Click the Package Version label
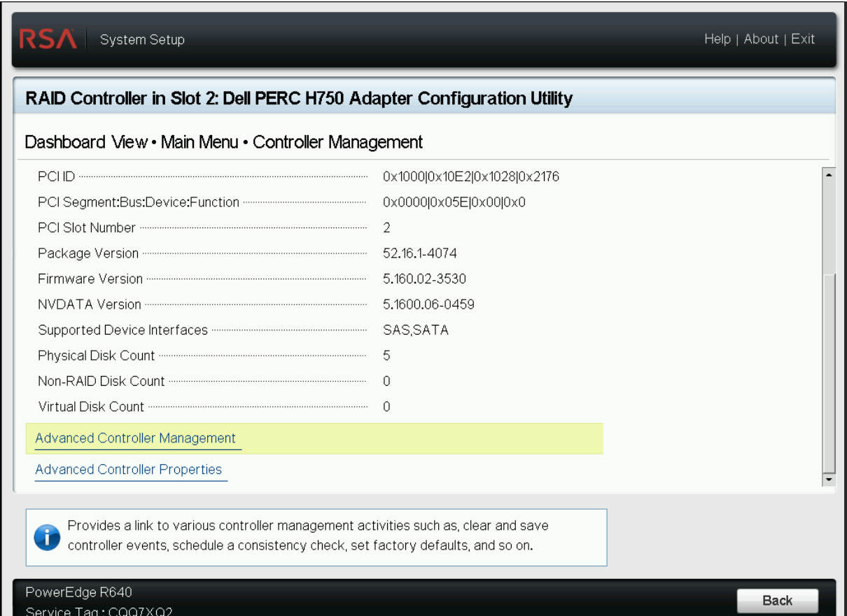Viewport: 847px width, 616px height. pyautogui.click(x=88, y=253)
